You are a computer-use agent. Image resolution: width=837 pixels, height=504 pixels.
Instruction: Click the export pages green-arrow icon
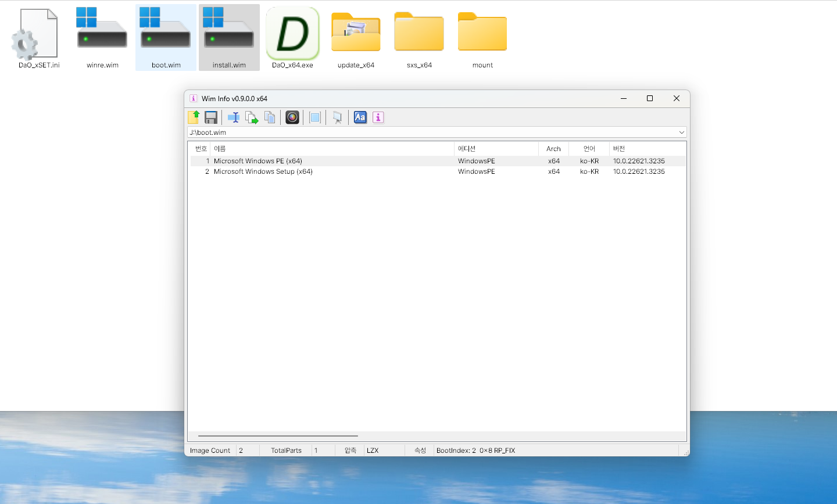252,117
